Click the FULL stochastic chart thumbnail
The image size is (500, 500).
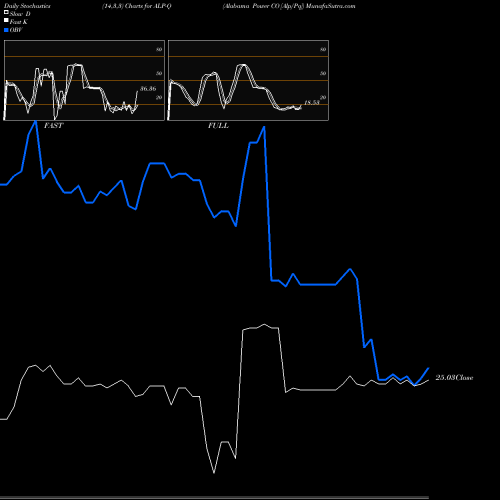tap(248, 80)
